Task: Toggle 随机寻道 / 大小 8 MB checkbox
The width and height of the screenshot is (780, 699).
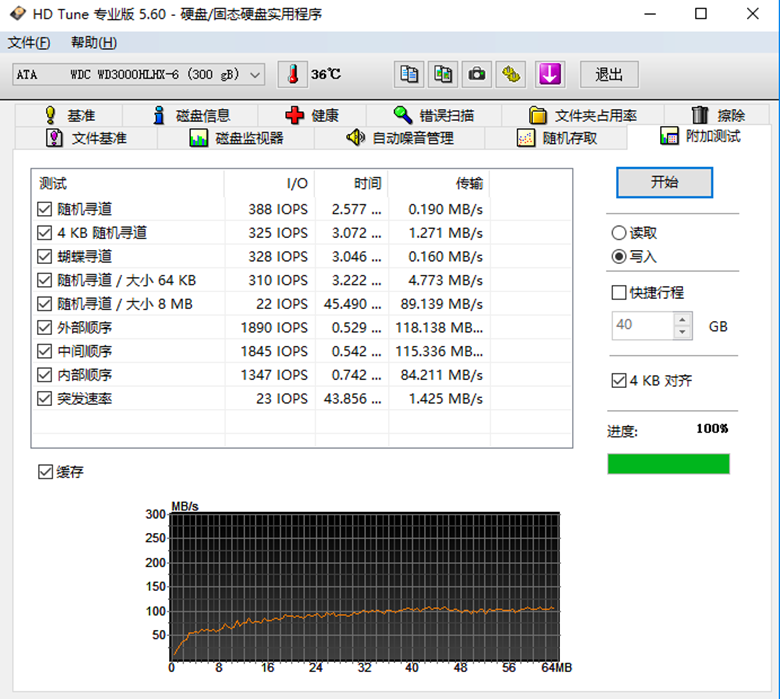Action: coord(44,304)
